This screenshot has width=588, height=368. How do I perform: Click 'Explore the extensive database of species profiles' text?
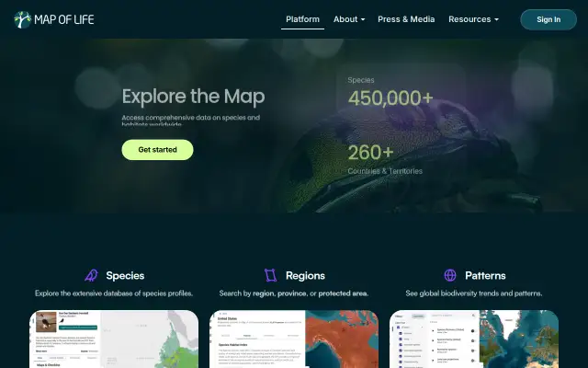tap(114, 293)
